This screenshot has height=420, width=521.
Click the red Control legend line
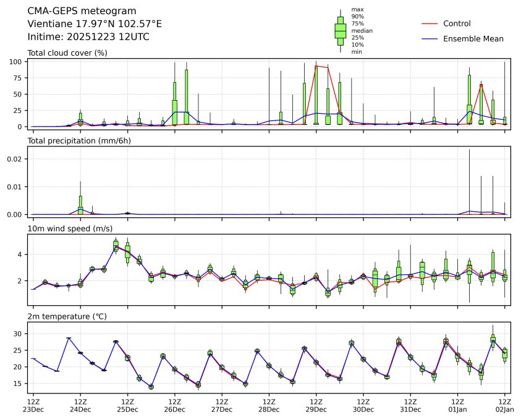click(x=430, y=23)
